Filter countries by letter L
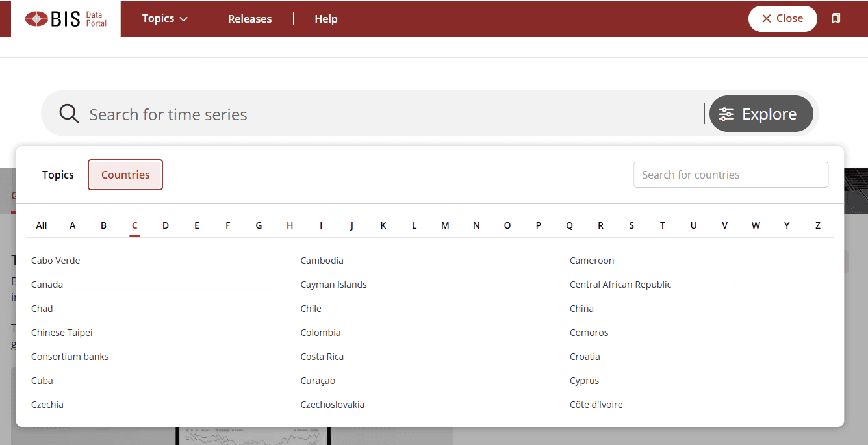 point(414,225)
